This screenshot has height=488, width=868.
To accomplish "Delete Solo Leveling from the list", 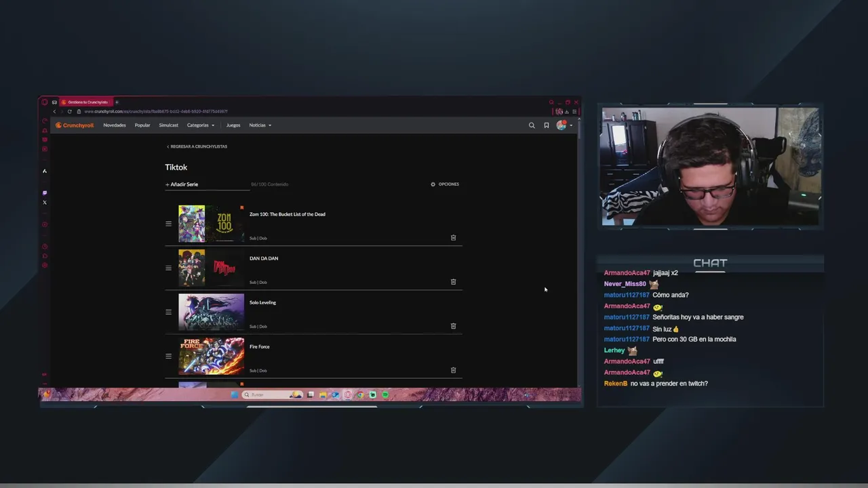I will pyautogui.click(x=454, y=326).
